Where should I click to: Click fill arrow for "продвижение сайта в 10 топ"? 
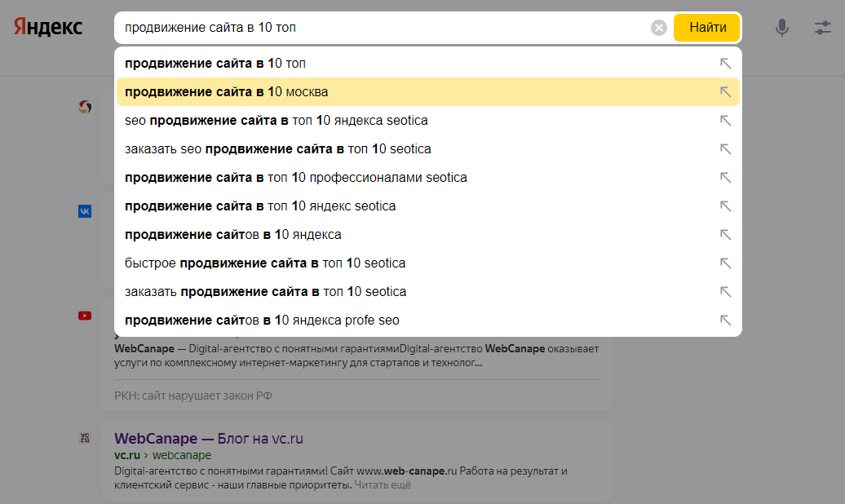point(725,64)
